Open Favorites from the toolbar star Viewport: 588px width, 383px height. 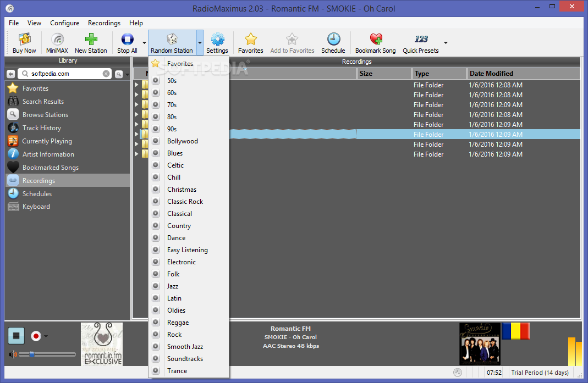click(250, 43)
